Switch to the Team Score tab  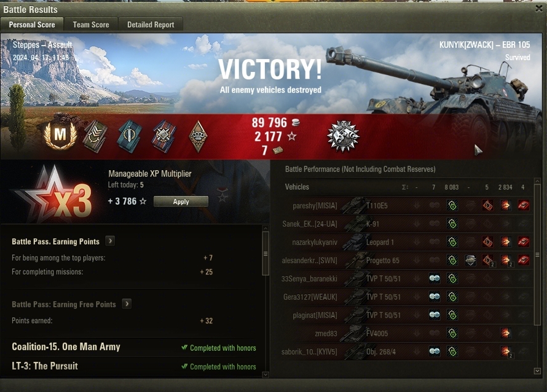(x=91, y=25)
